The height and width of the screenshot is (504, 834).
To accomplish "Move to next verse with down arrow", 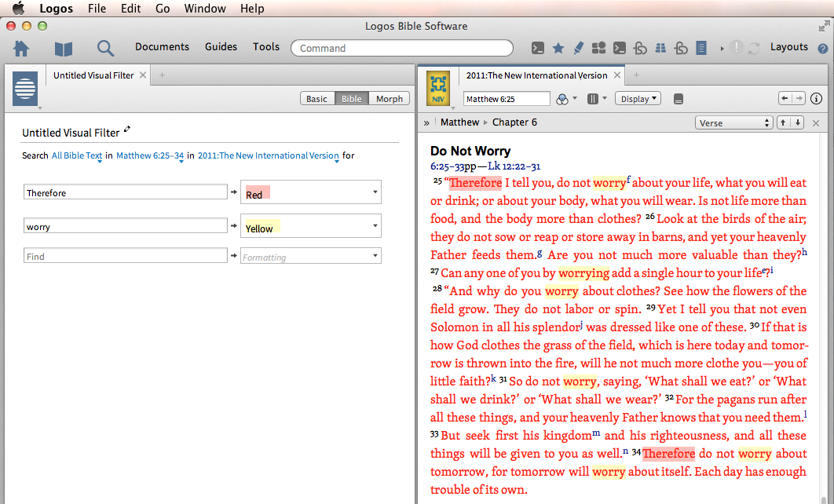I will coord(797,122).
